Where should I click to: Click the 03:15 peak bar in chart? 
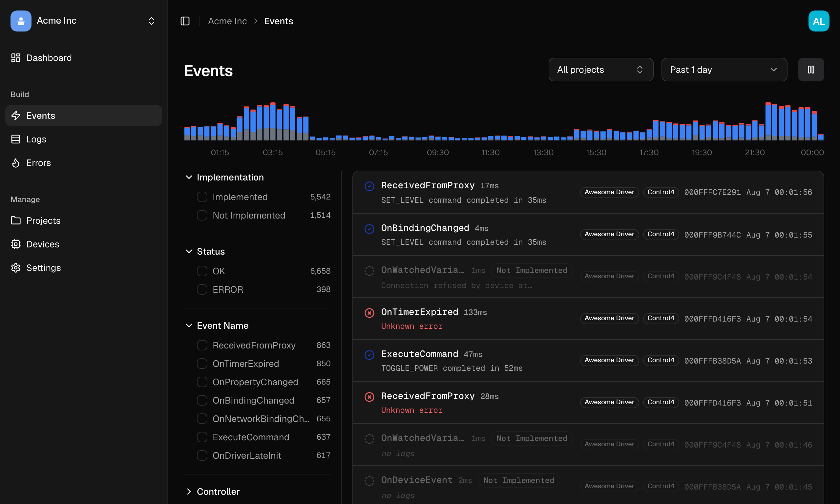coord(273,121)
